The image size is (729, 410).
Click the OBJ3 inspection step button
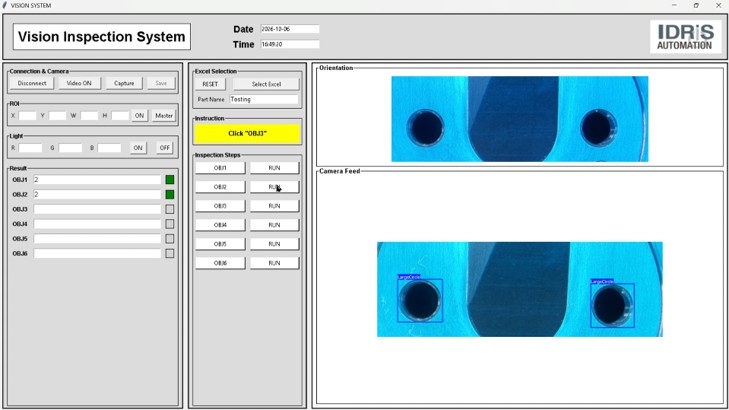pyautogui.click(x=220, y=206)
